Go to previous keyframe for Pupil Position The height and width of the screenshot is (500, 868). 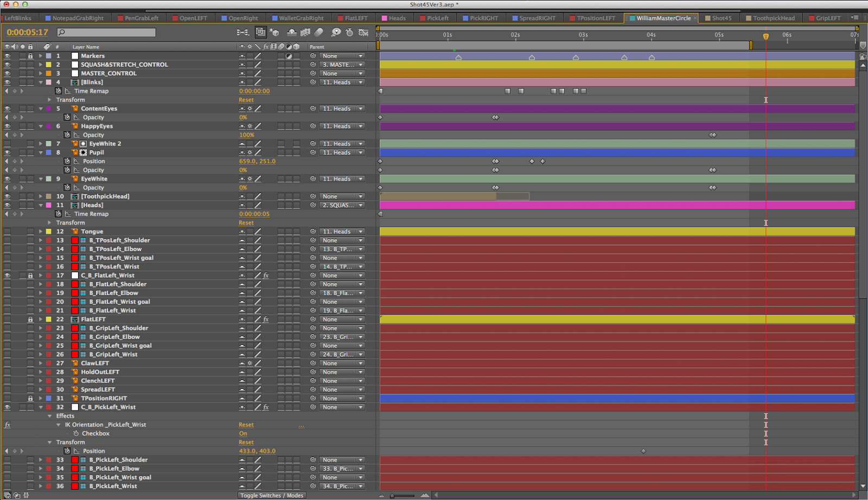point(7,161)
